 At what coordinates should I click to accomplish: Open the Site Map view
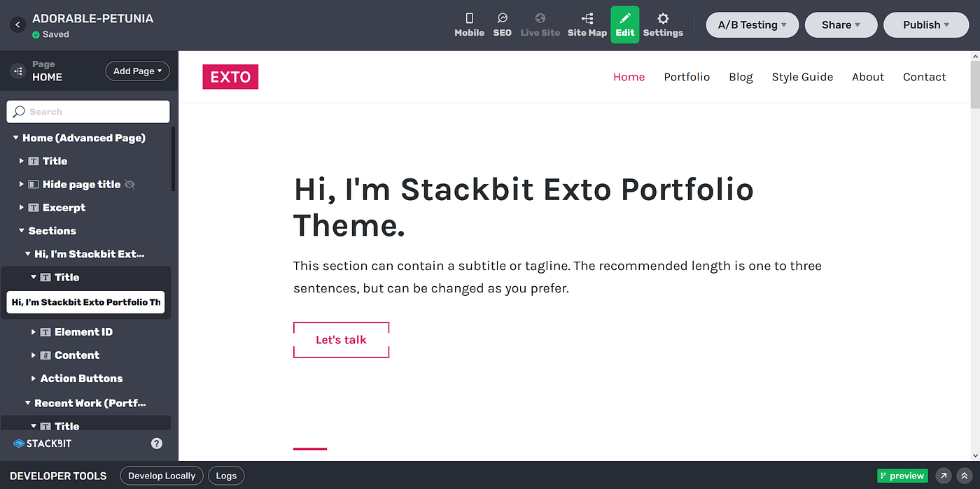pos(587,24)
